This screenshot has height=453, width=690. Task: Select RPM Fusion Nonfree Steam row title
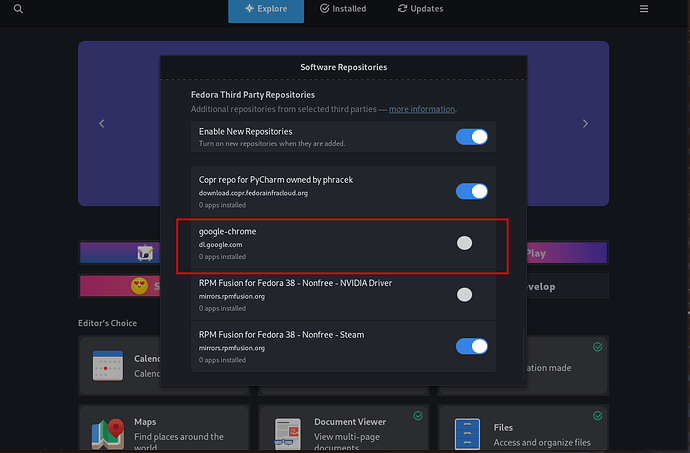281,335
